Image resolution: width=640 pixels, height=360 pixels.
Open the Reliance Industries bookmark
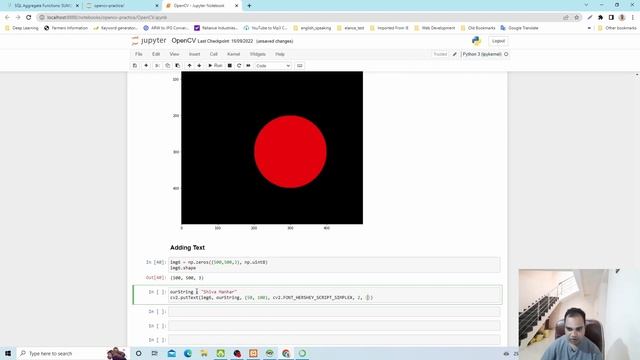(x=216, y=28)
